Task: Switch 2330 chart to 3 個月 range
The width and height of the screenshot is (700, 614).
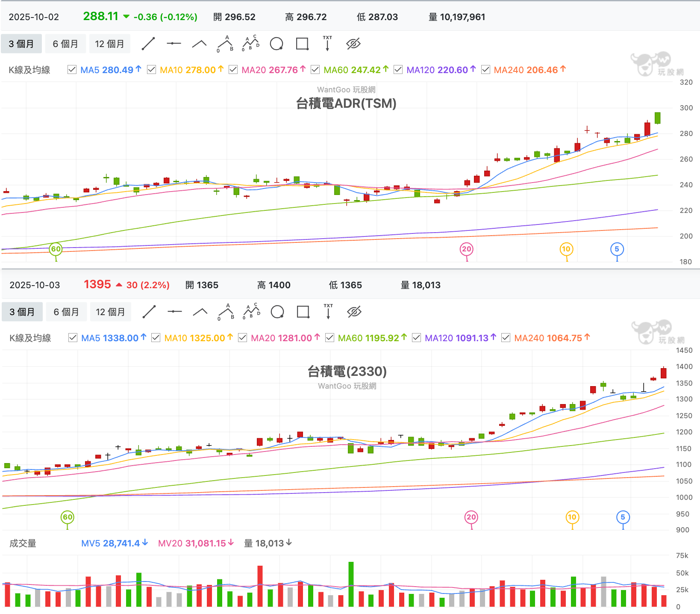Action: point(22,312)
